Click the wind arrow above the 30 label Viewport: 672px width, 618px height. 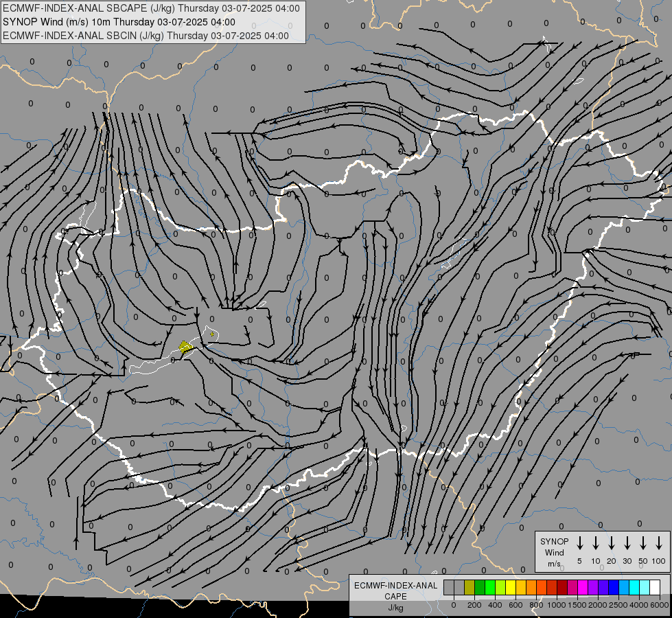[627, 543]
